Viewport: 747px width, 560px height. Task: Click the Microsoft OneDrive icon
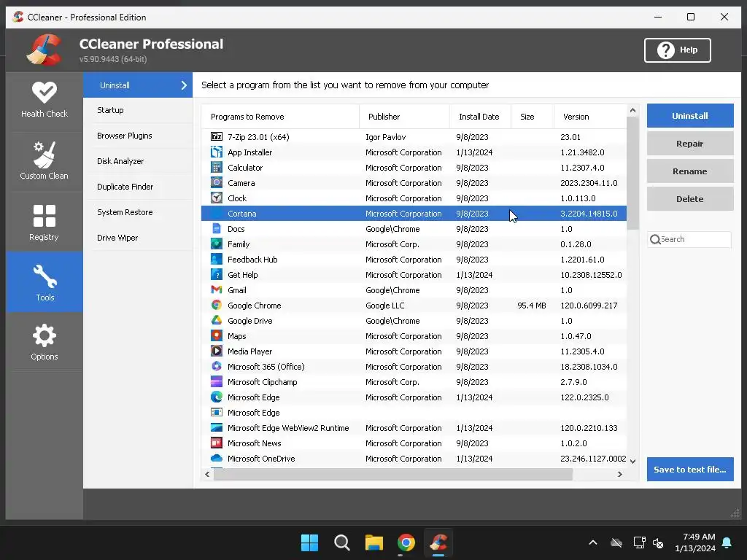(x=216, y=458)
